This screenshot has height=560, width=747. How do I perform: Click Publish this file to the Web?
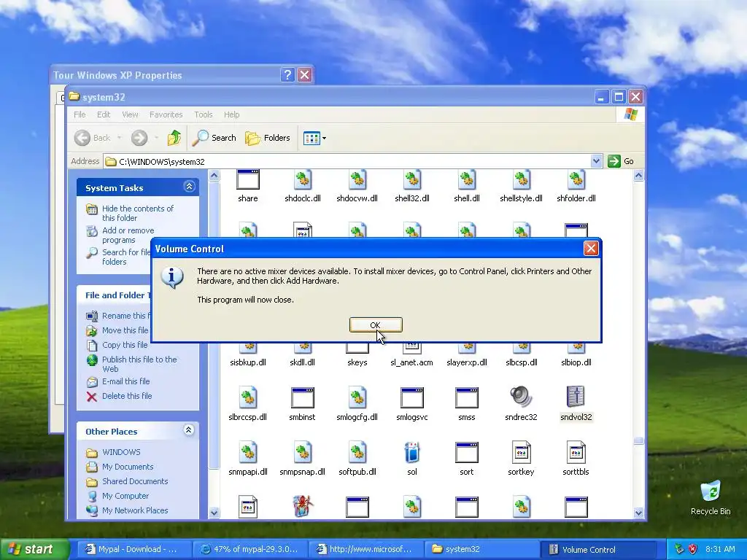pos(139,364)
